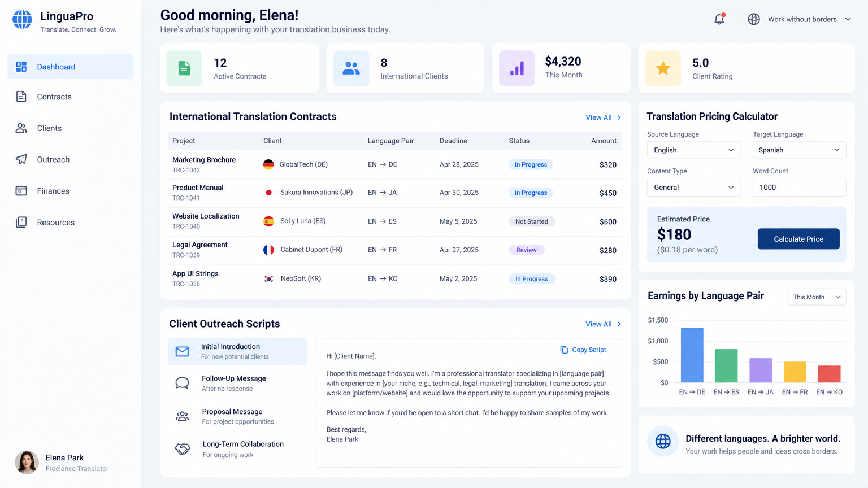The image size is (868, 488).
Task: Click the Not Started status badge
Action: [x=532, y=221]
